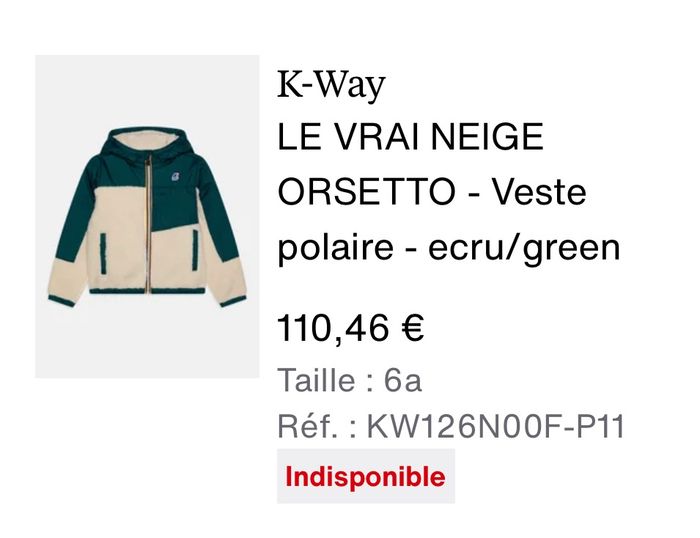This screenshot has height=538, width=700.
Task: Click the green hem band of jacket
Action: [x=147, y=291]
